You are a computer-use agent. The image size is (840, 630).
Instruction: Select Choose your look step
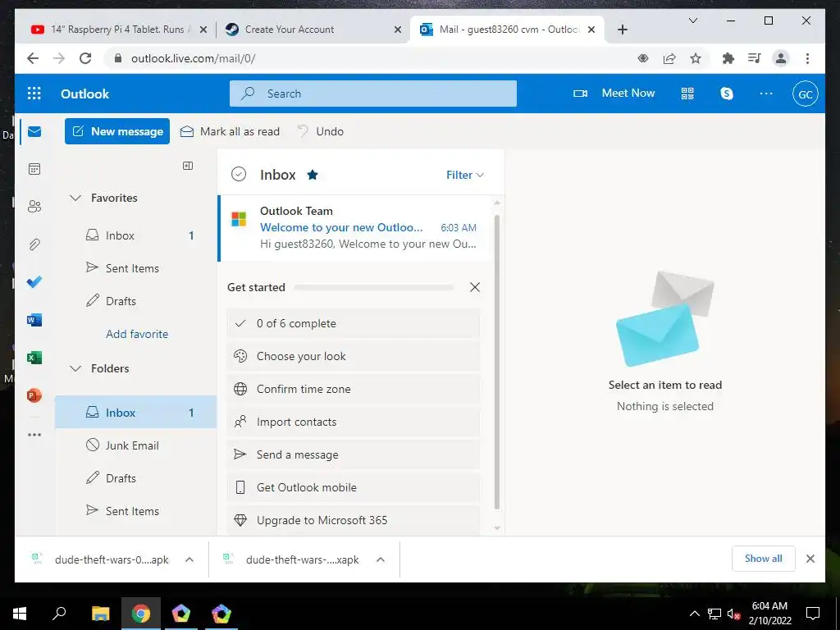coord(354,356)
